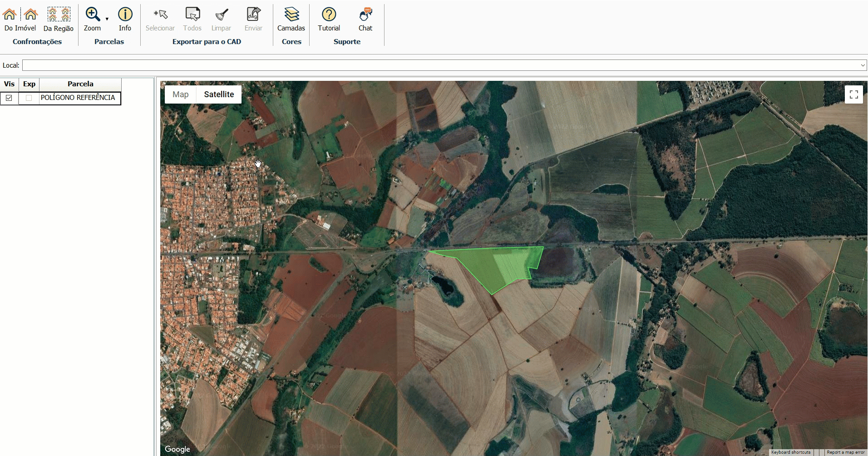The width and height of the screenshot is (868, 456).
Task: Open the Tutorial help icon
Action: pos(329,15)
